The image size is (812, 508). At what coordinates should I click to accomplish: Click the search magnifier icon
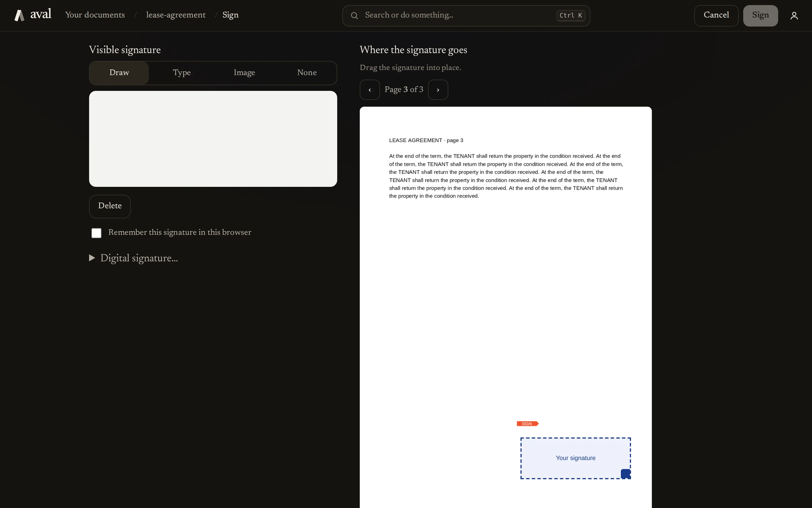[354, 16]
